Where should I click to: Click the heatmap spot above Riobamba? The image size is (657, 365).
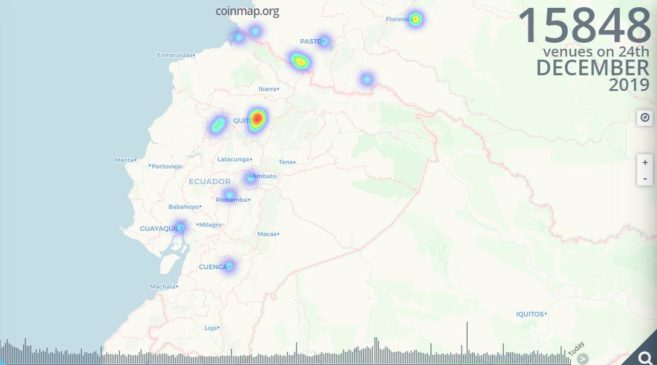click(x=229, y=195)
